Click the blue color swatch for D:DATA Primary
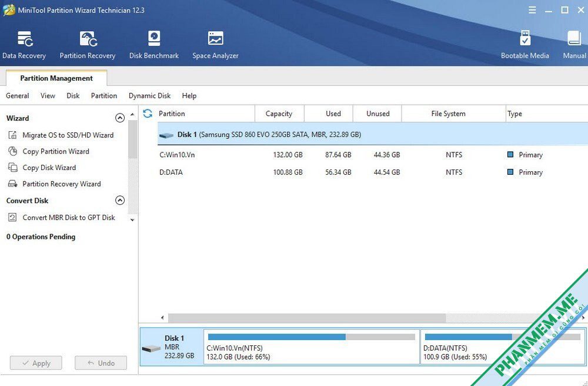The image size is (588, 386). 510,172
